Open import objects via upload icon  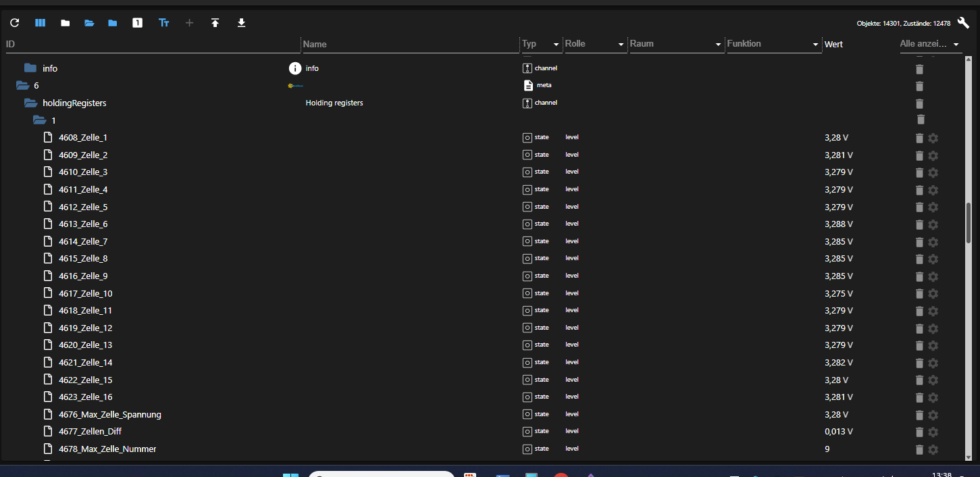215,22
